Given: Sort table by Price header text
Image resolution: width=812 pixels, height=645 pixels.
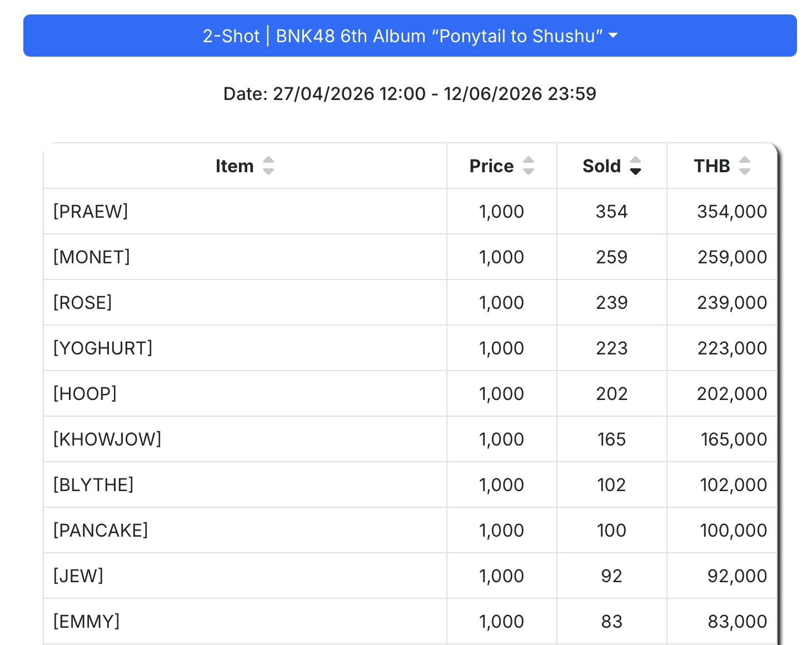Looking at the screenshot, I should coord(491,166).
